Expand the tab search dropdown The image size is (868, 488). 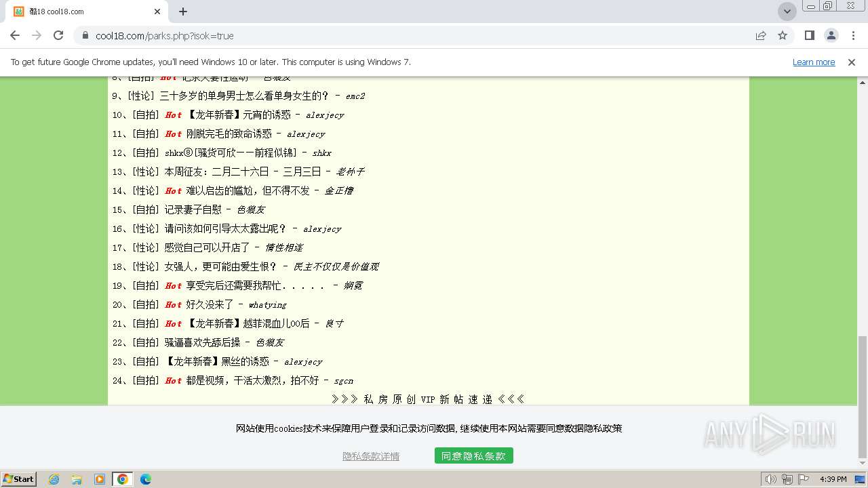coord(787,12)
